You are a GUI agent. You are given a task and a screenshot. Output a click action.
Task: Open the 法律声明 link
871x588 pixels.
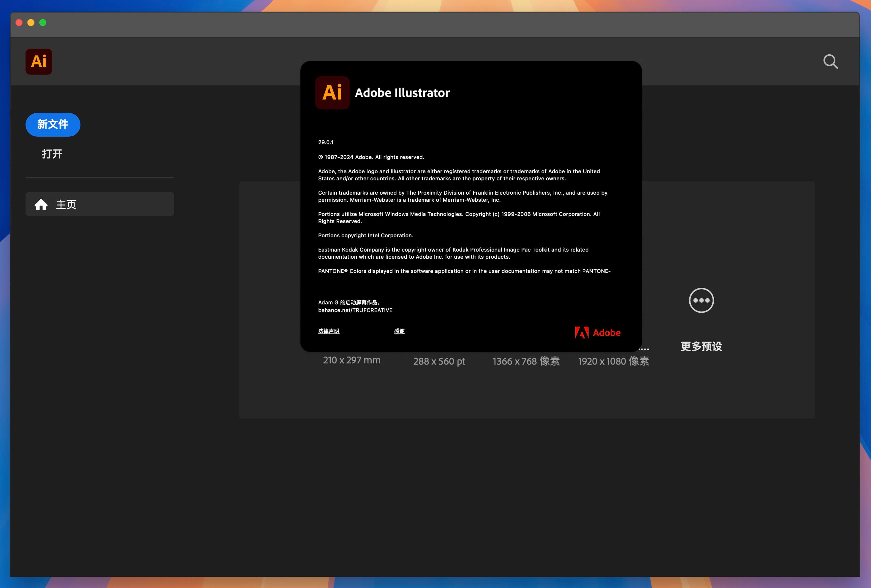point(328,331)
